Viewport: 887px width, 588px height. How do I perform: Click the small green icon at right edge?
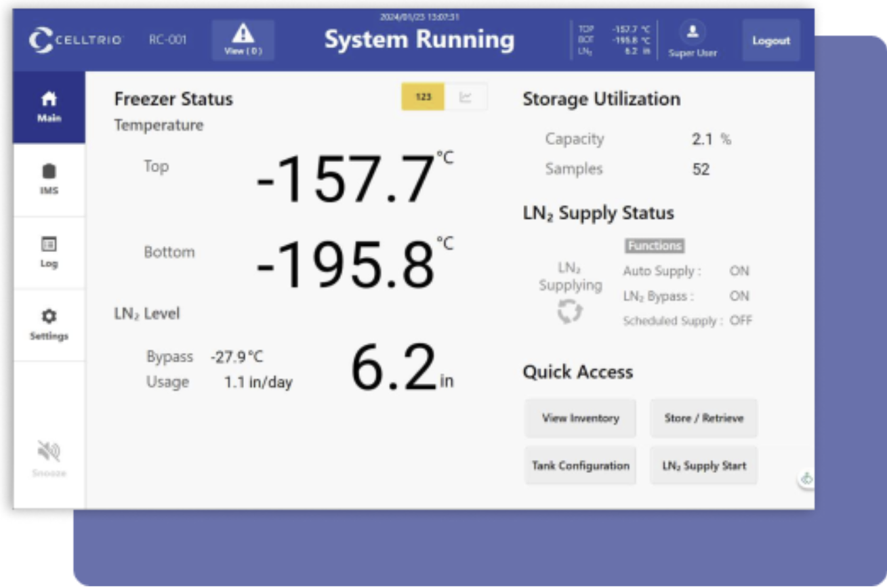coord(806,478)
